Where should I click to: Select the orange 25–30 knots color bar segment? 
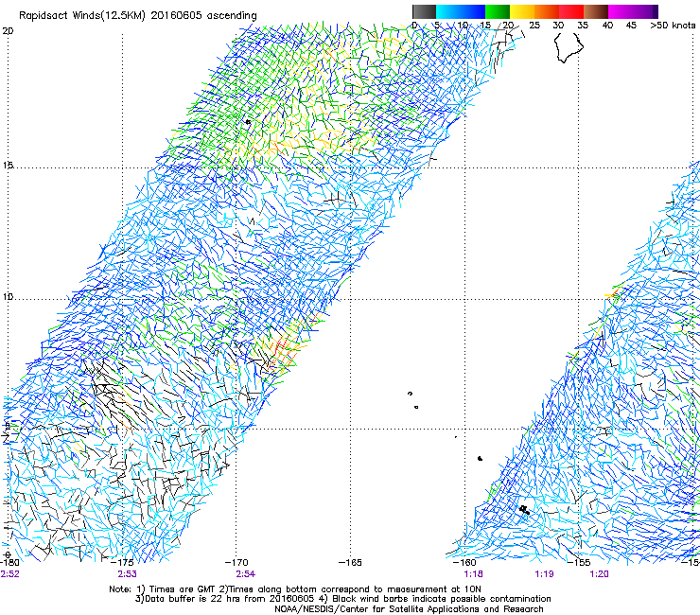pos(547,11)
